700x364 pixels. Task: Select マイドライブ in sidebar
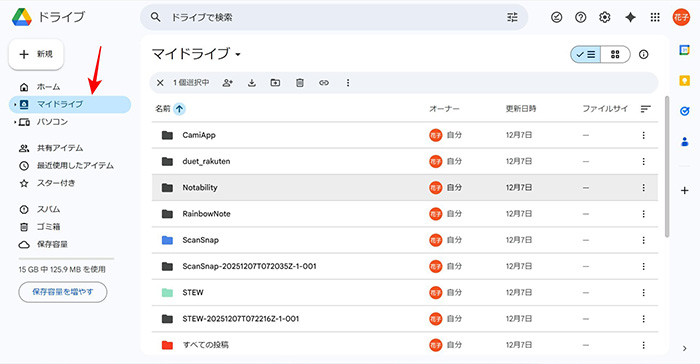70,105
